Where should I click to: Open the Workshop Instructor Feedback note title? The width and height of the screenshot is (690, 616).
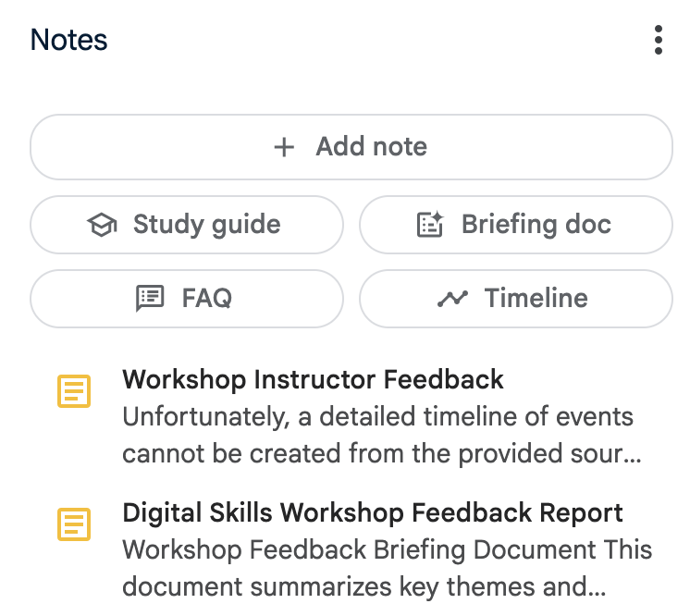[x=313, y=379]
